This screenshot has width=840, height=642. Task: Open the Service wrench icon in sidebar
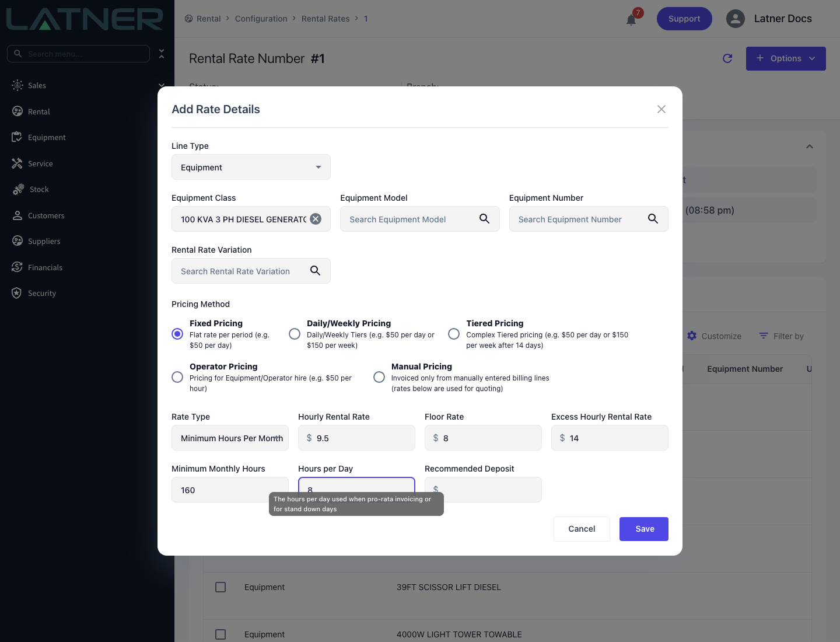[x=17, y=163]
